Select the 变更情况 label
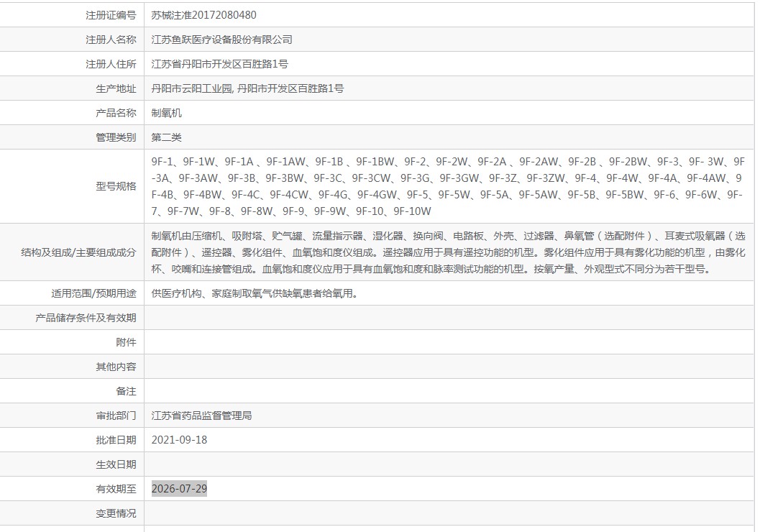 point(116,513)
